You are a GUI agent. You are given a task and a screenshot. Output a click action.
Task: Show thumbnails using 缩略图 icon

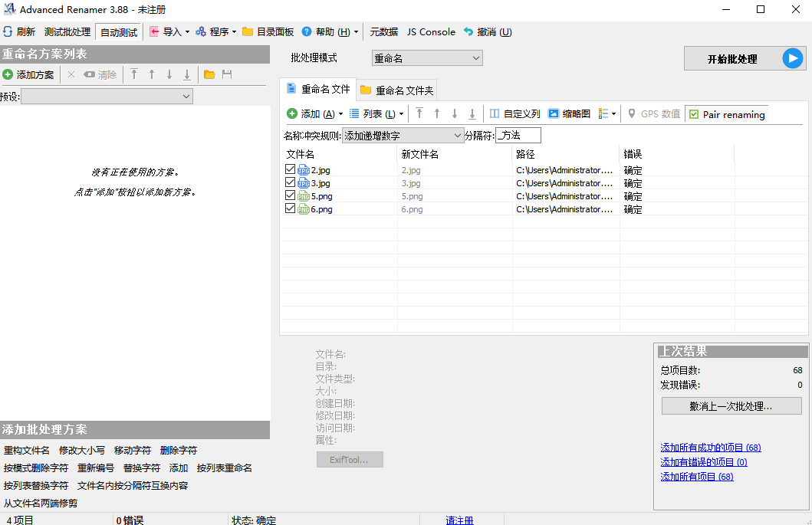[570, 114]
